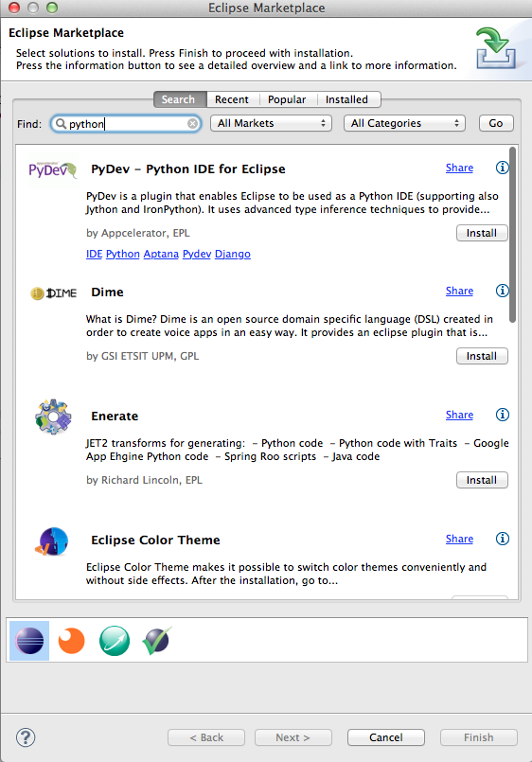
Task: Click 'by GSI ETSIT UPM, GPL' text
Action: (x=142, y=356)
